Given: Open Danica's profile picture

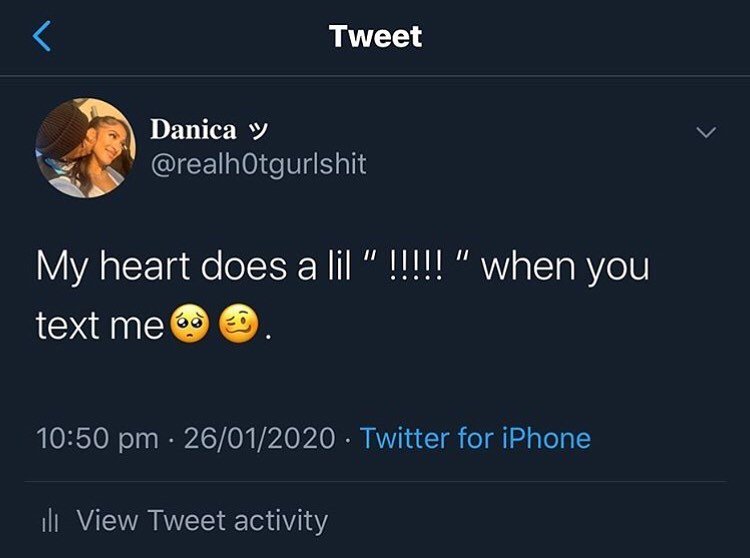Looking at the screenshot, I should point(85,148).
